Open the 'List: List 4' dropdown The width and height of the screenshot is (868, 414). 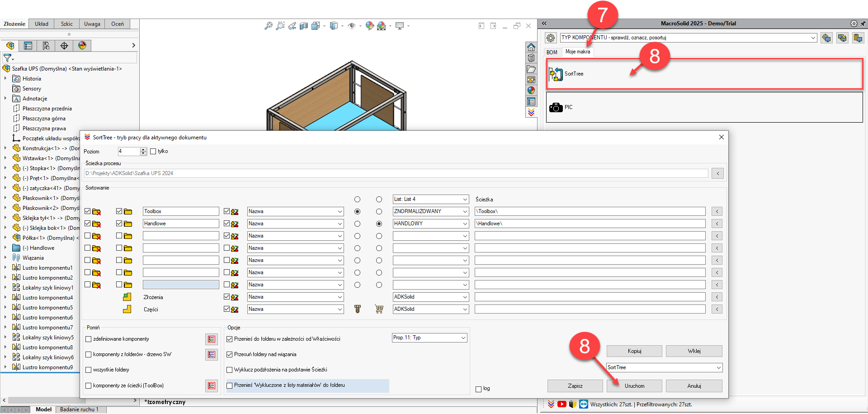[x=430, y=199]
